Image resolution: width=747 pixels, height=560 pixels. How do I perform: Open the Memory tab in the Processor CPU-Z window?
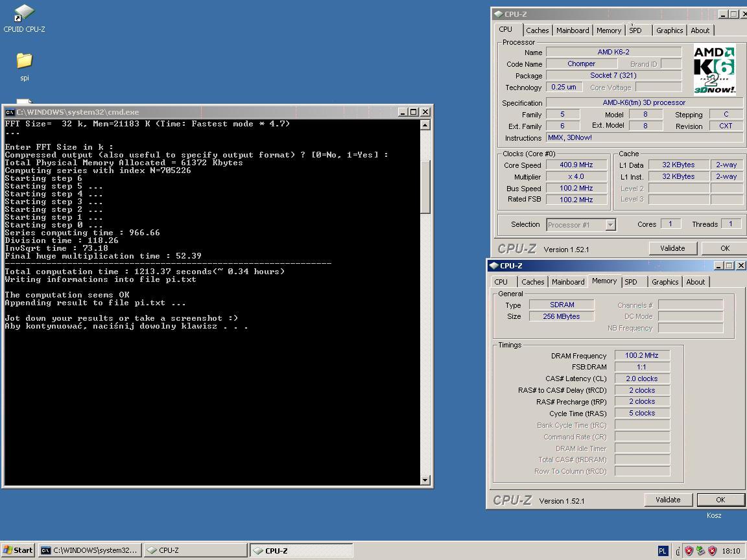point(609,30)
